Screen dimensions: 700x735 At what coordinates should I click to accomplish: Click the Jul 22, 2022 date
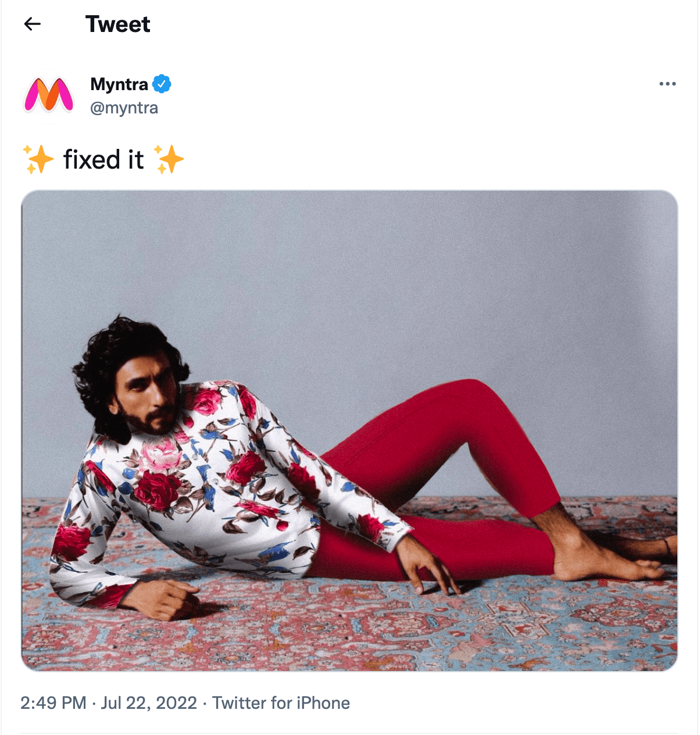tap(149, 703)
